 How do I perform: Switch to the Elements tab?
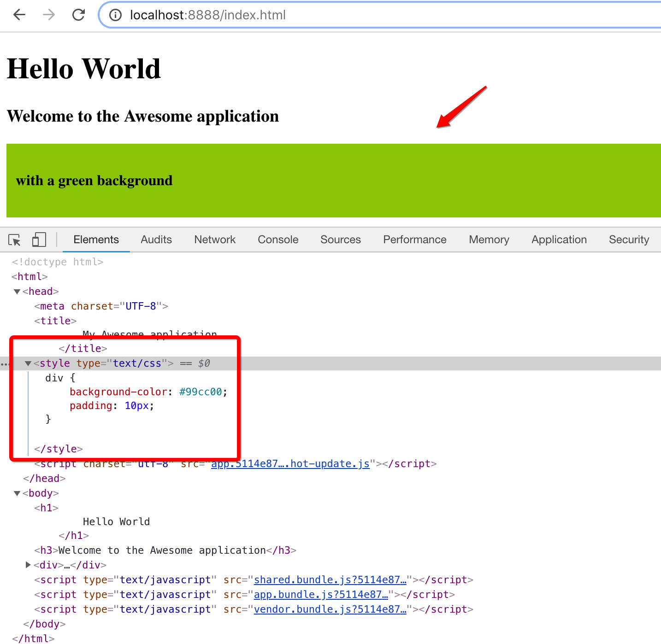pyautogui.click(x=96, y=240)
